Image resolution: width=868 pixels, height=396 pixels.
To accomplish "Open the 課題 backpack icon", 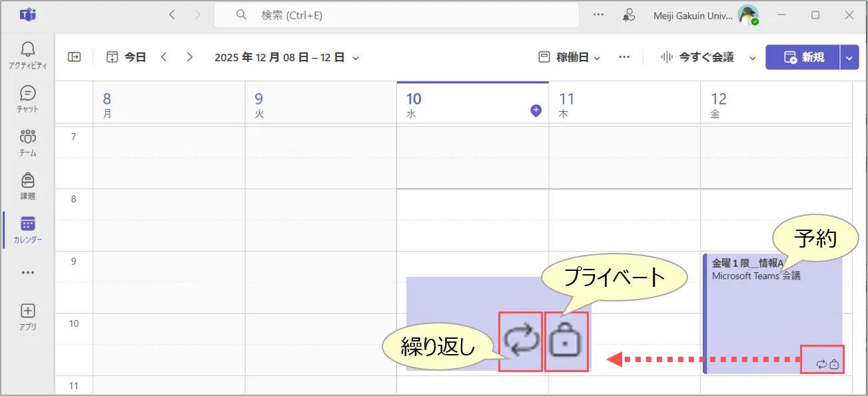I will click(x=27, y=185).
